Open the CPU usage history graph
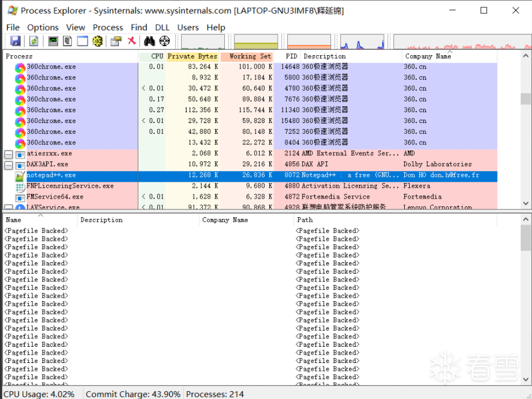Screen dimensions: 532x399 (x=203, y=42)
